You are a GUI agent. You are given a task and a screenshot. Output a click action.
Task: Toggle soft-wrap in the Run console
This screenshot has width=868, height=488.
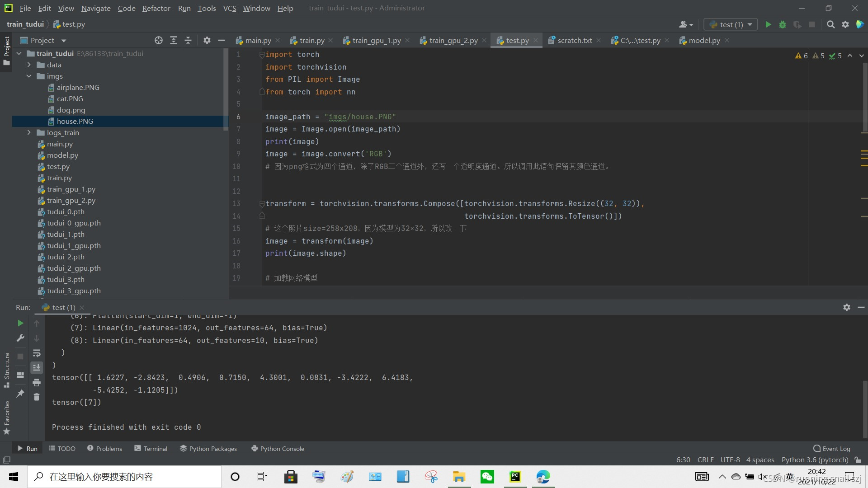[x=37, y=353]
